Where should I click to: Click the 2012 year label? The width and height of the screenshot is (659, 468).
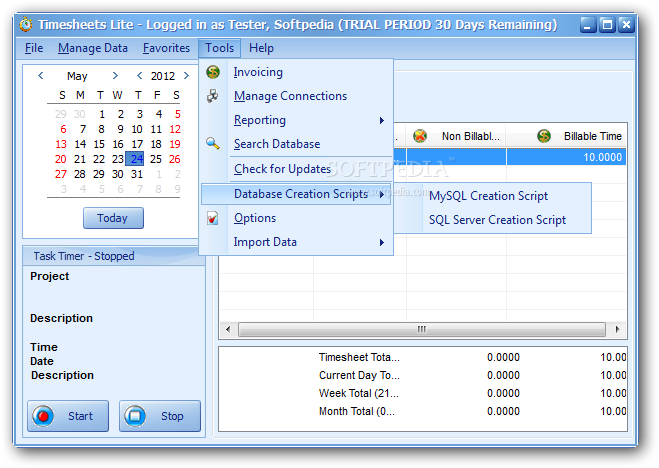(x=163, y=76)
